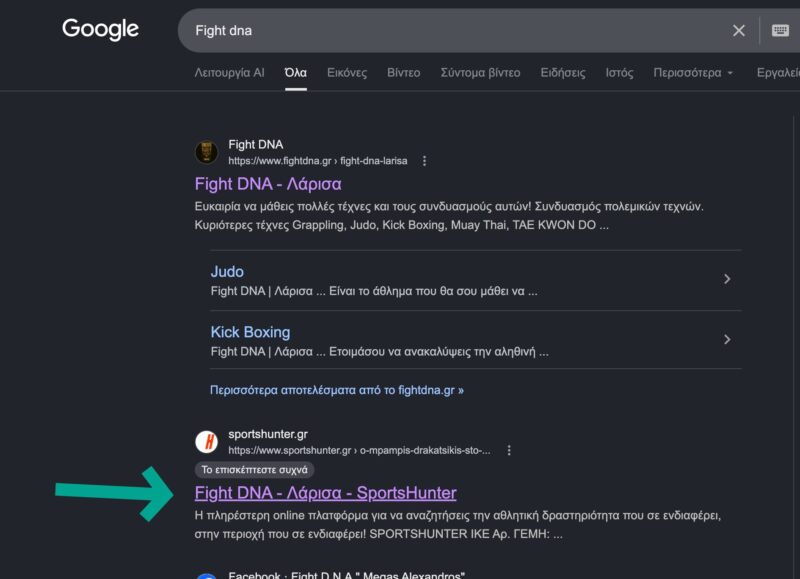Image resolution: width=800 pixels, height=579 pixels.
Task: Switch to the Εικόνες tab
Action: (347, 73)
